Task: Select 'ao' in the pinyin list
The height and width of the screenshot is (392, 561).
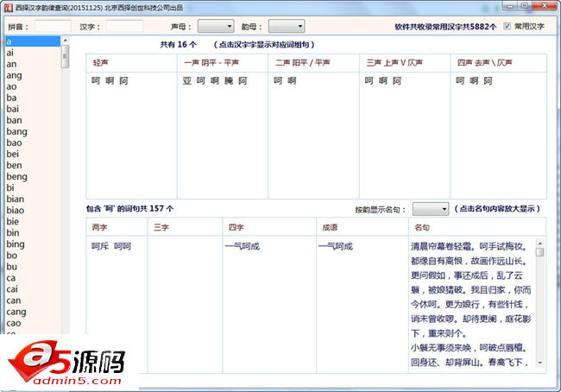Action: point(33,86)
